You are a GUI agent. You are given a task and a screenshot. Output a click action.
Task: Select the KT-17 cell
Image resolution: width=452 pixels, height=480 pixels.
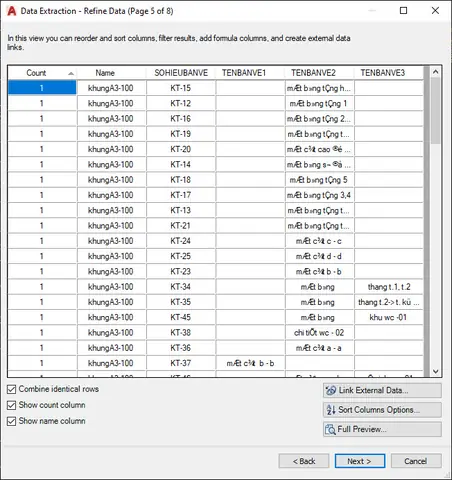tap(181, 195)
